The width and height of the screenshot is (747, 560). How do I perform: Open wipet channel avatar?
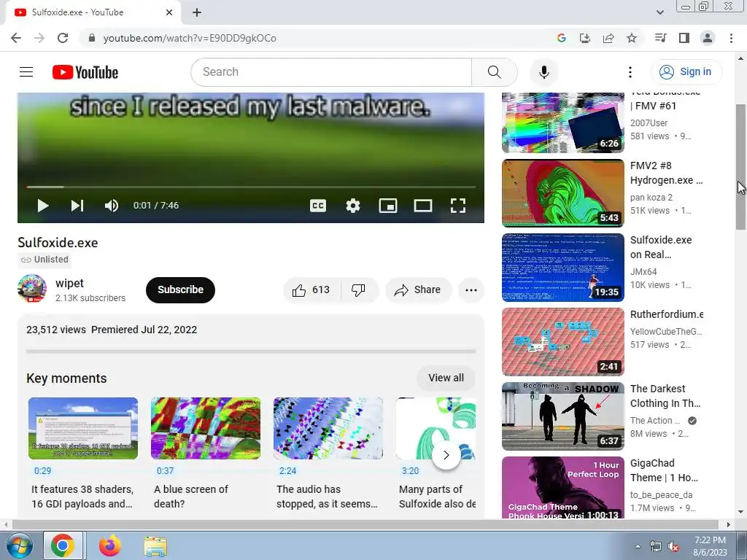tap(32, 289)
